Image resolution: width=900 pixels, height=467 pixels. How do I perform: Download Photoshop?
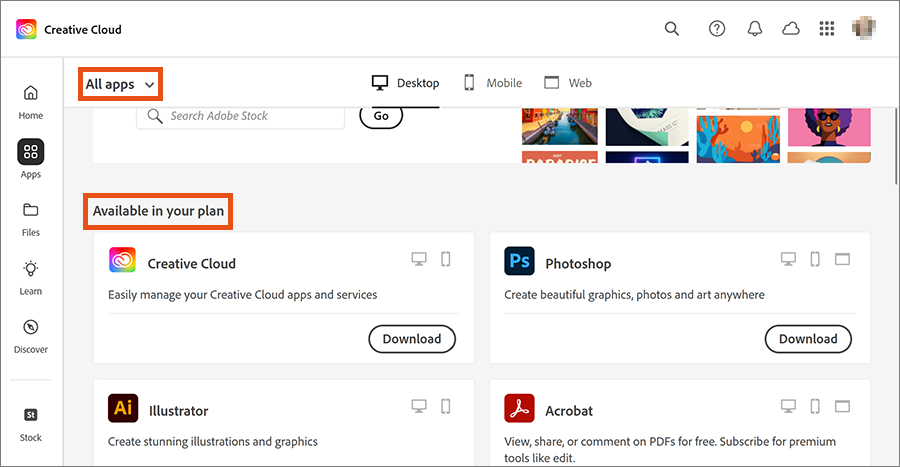coord(808,339)
